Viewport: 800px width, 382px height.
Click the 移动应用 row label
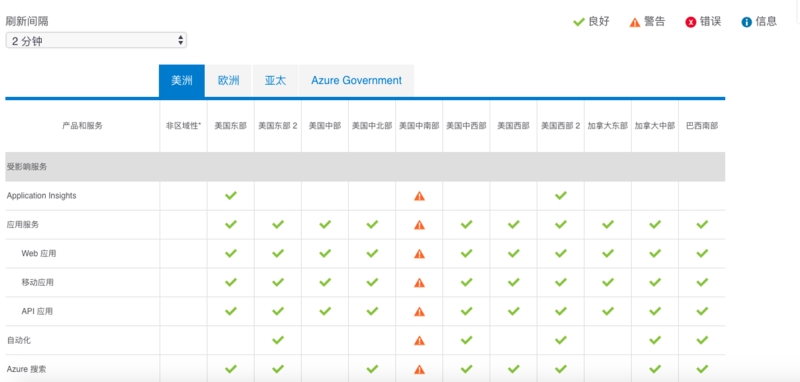(37, 283)
